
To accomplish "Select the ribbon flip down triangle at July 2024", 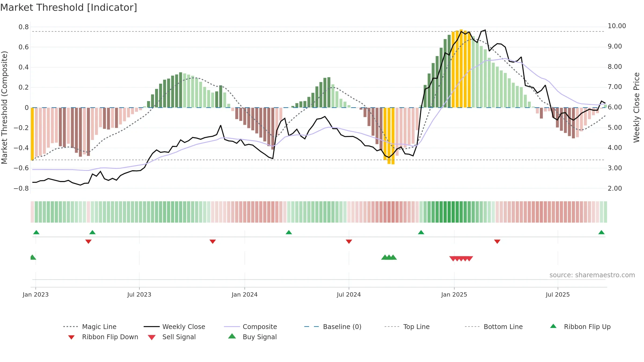I will 349,242.
